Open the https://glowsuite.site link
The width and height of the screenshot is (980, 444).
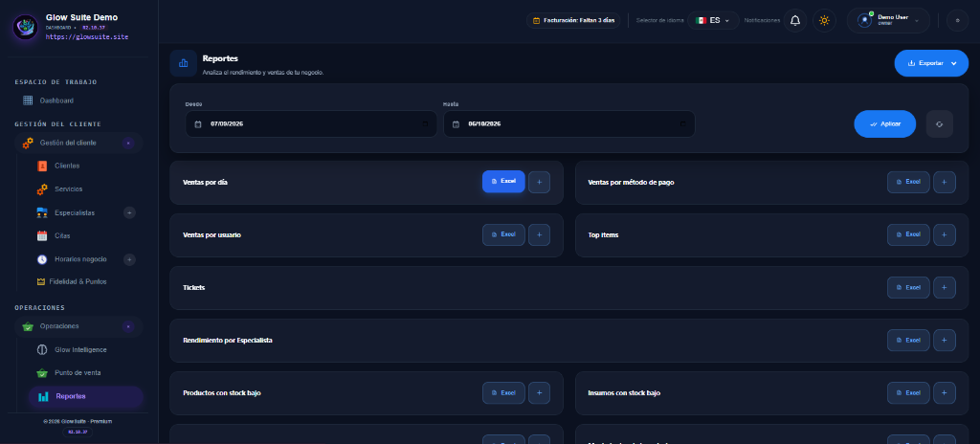click(87, 37)
